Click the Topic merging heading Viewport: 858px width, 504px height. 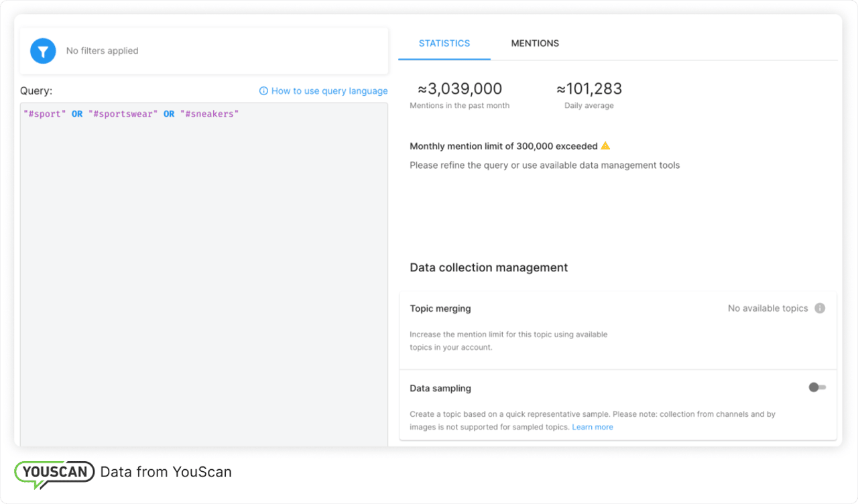[x=440, y=308]
